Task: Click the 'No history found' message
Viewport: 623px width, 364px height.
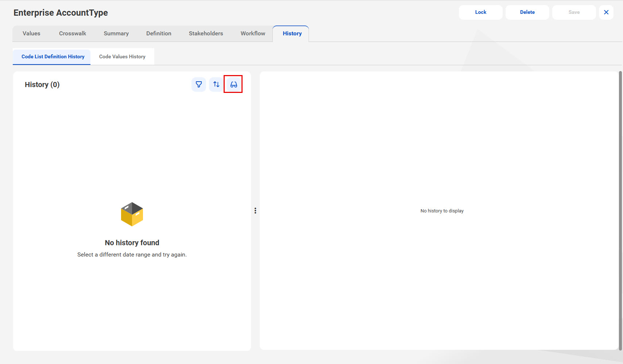Action: click(x=132, y=243)
